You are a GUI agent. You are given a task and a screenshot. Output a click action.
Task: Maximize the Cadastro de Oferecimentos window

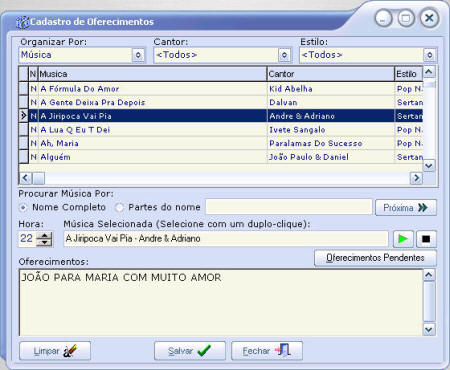pos(406,18)
